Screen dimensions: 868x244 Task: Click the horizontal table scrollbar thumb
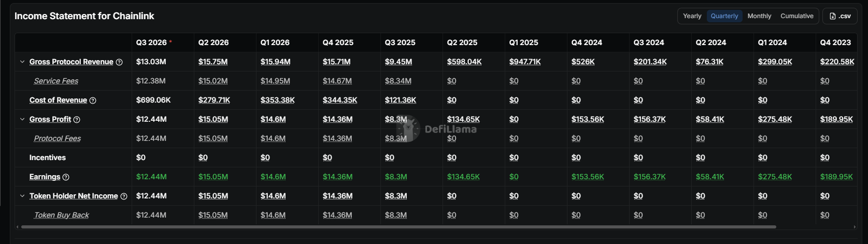tap(399, 227)
